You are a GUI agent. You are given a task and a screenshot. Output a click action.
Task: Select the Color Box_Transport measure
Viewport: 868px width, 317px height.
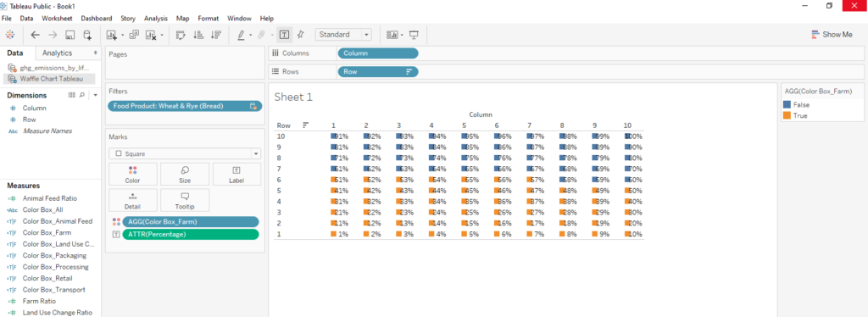pyautogui.click(x=53, y=290)
